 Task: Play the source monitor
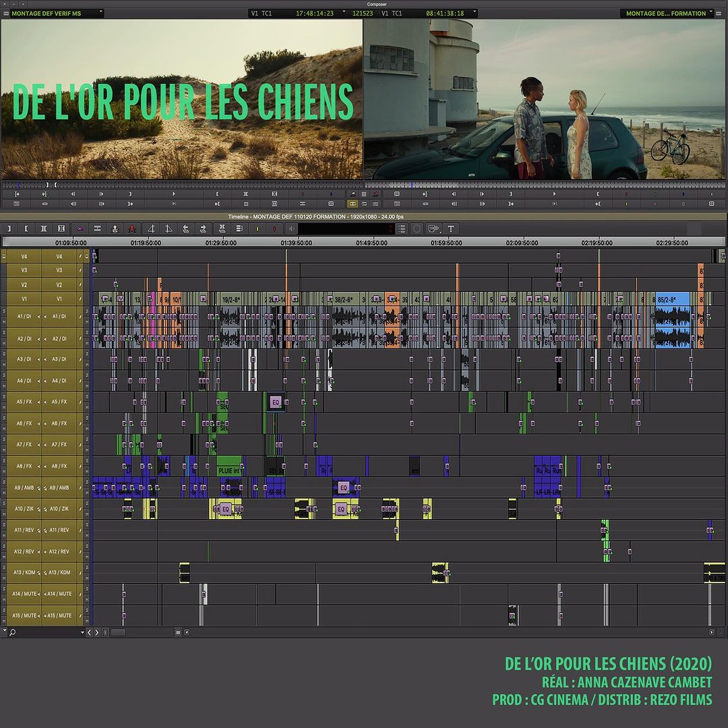pyautogui.click(x=174, y=194)
